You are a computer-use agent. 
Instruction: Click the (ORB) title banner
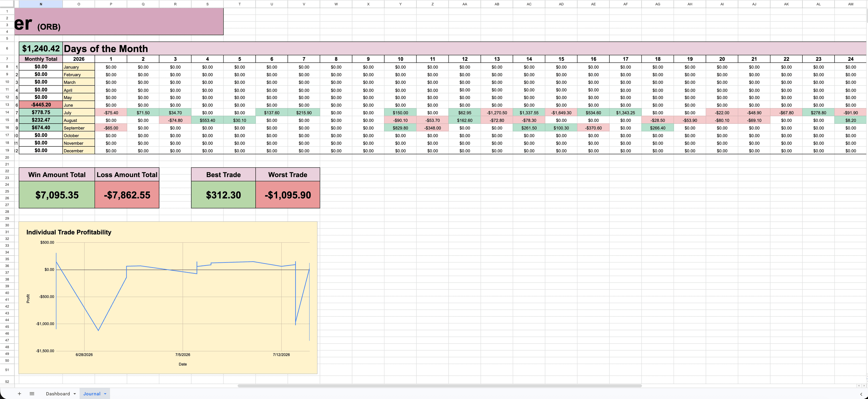tap(119, 21)
